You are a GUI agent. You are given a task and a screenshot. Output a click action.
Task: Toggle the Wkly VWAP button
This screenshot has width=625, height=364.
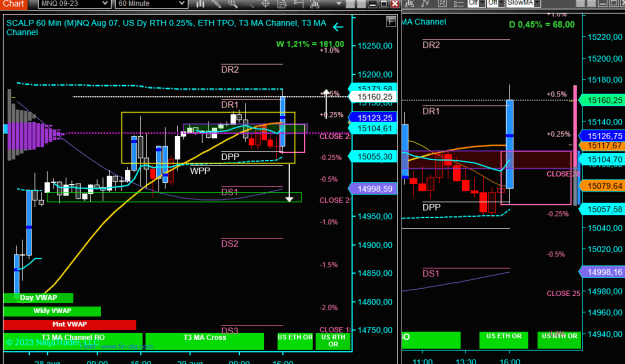(x=52, y=311)
